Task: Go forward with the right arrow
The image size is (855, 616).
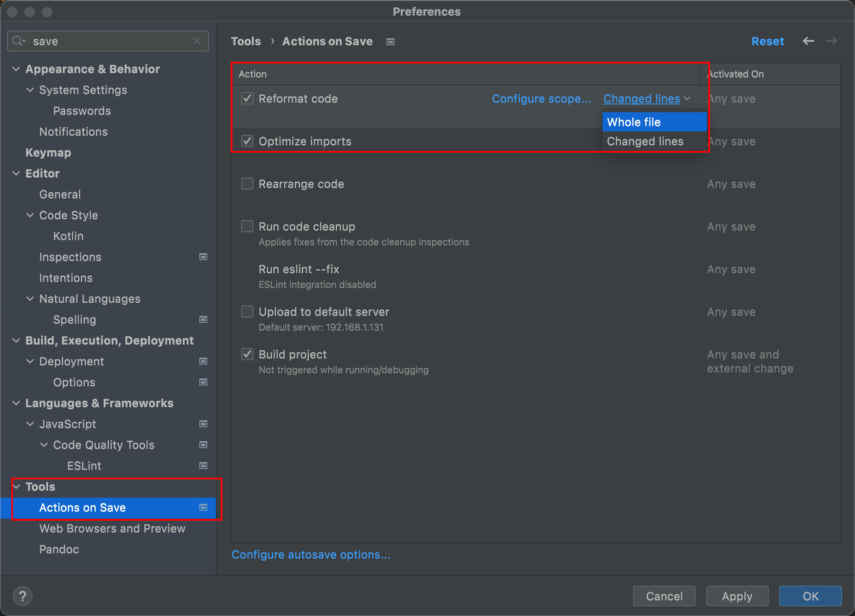Action: click(x=832, y=41)
